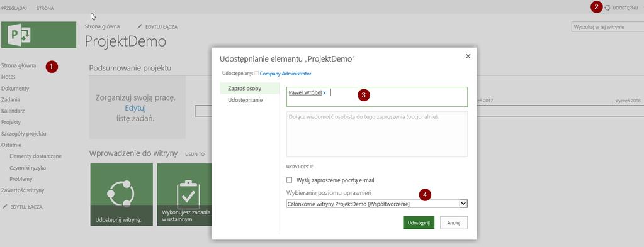Screen dimensions: 644x247
Task: Click the green Udostępnij button
Action: click(x=419, y=222)
